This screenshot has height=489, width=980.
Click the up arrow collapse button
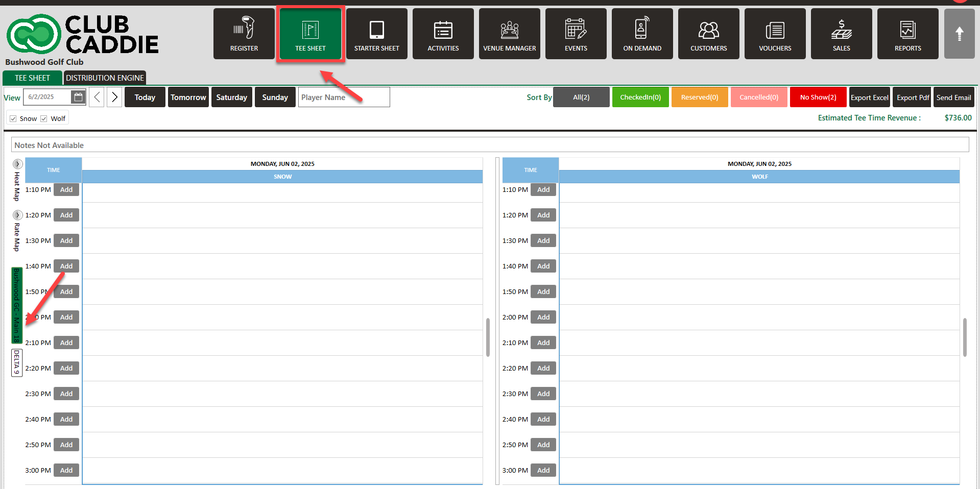click(960, 34)
